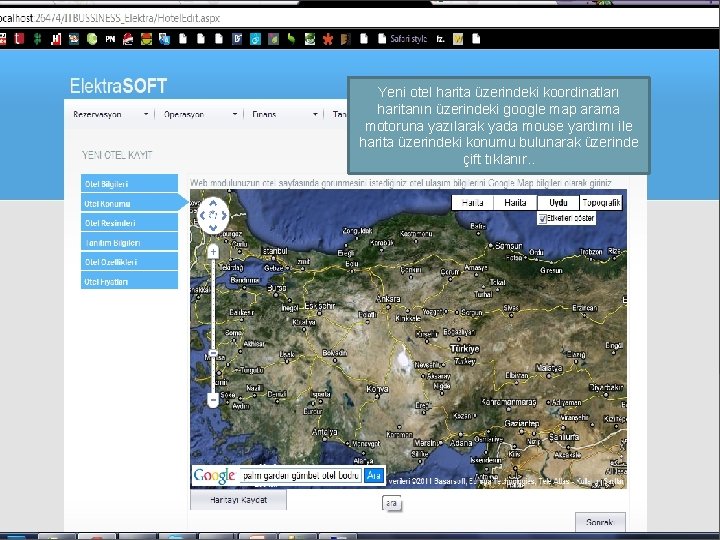Expand the Finans dropdown menu
The width and height of the screenshot is (720, 540).
pyautogui.click(x=285, y=114)
